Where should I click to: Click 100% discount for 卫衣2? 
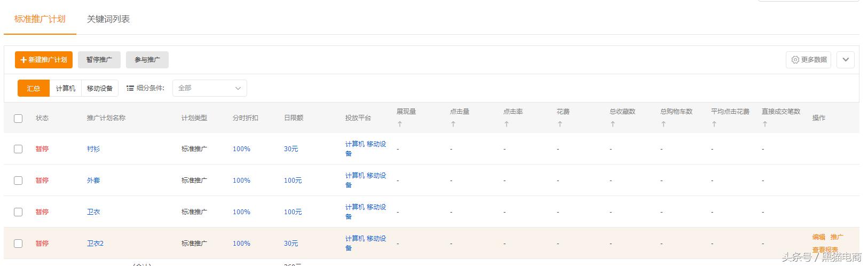click(x=241, y=244)
